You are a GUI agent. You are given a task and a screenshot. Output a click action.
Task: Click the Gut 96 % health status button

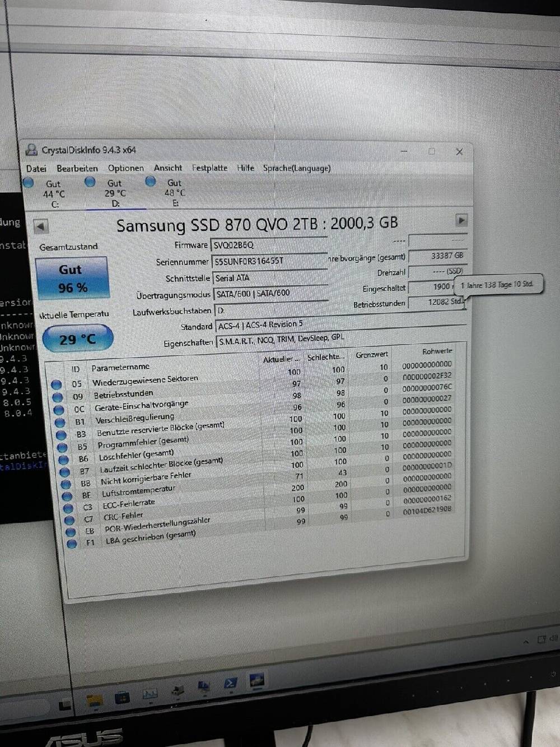72,278
